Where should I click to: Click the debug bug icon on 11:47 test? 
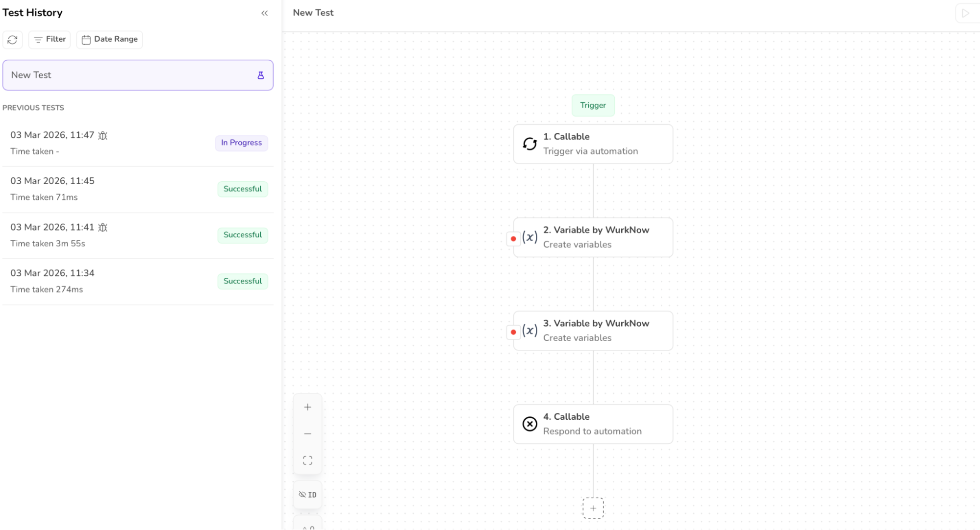(x=102, y=136)
